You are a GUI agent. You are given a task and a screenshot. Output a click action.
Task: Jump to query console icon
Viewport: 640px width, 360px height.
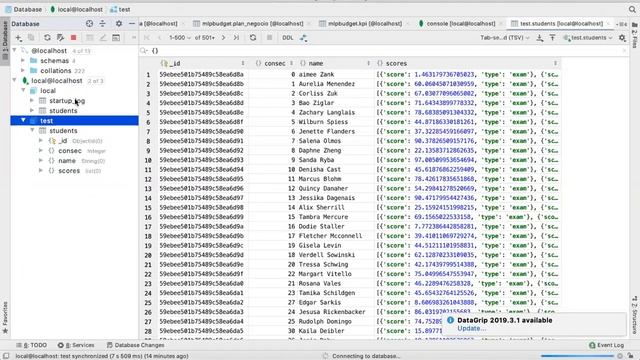116,38
